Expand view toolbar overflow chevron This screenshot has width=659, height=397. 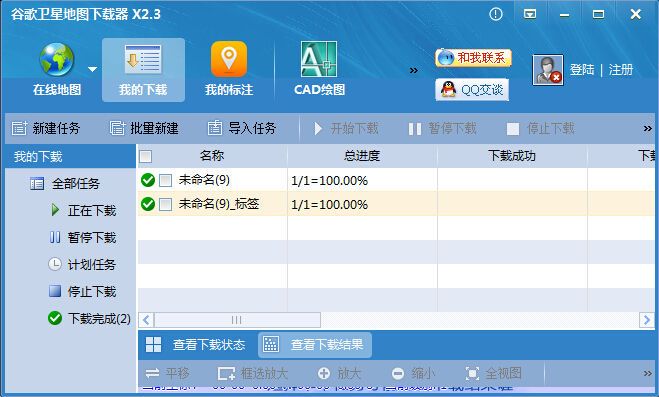pyautogui.click(x=648, y=373)
